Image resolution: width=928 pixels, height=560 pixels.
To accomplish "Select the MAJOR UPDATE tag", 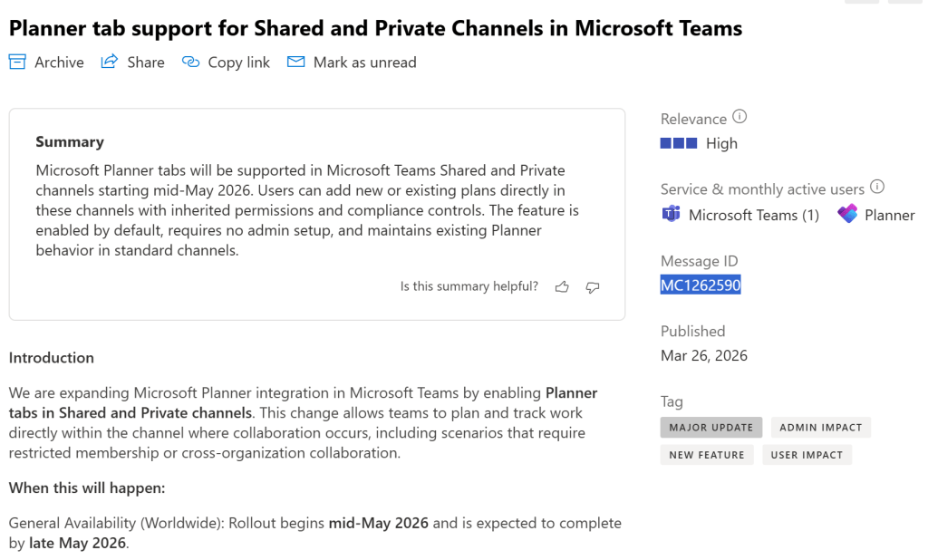I will pos(711,427).
